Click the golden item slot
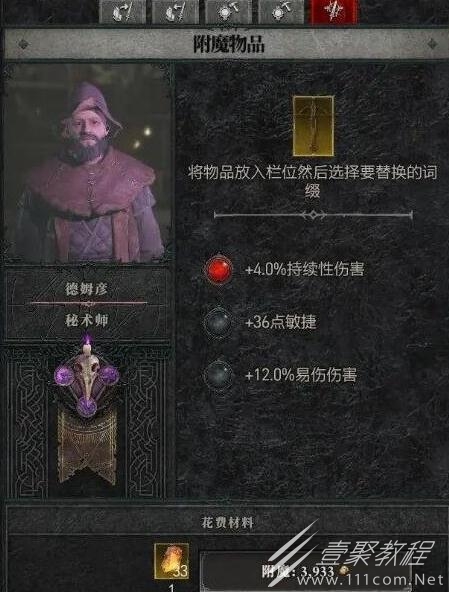449x592 pixels. 313,126
